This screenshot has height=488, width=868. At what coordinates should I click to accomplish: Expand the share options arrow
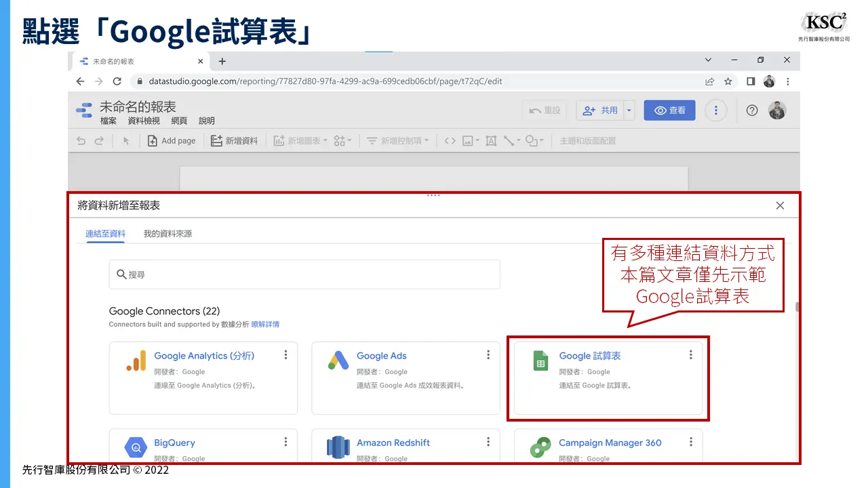pos(629,110)
